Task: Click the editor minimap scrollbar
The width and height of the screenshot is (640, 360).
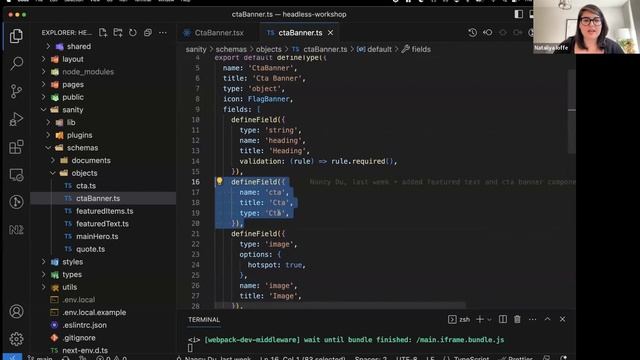Action: [571, 110]
